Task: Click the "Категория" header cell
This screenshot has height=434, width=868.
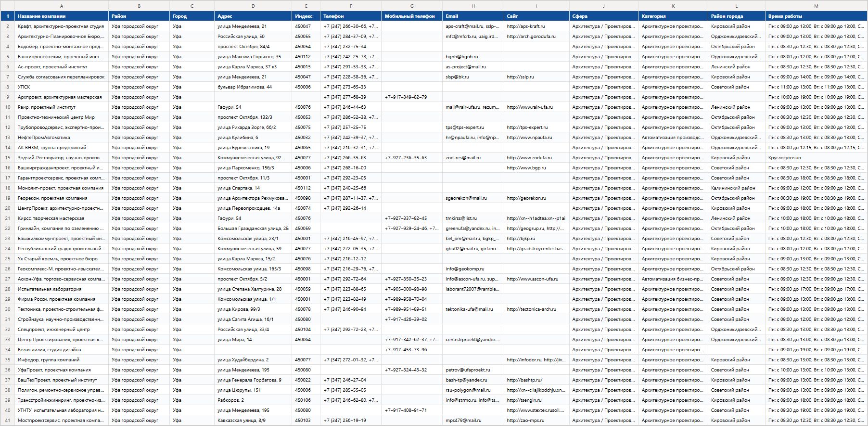Action: point(673,16)
